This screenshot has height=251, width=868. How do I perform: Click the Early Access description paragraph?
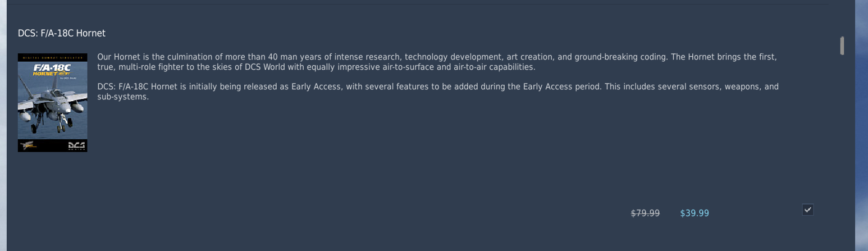pos(438,92)
